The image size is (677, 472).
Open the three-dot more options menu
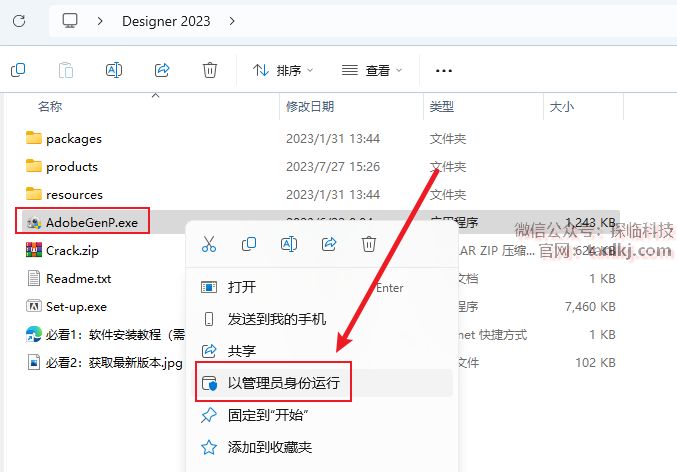point(444,70)
